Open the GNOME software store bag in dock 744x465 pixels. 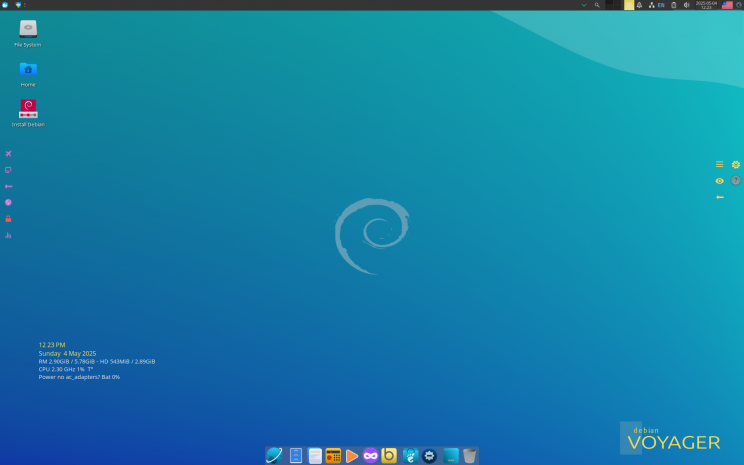pos(410,456)
